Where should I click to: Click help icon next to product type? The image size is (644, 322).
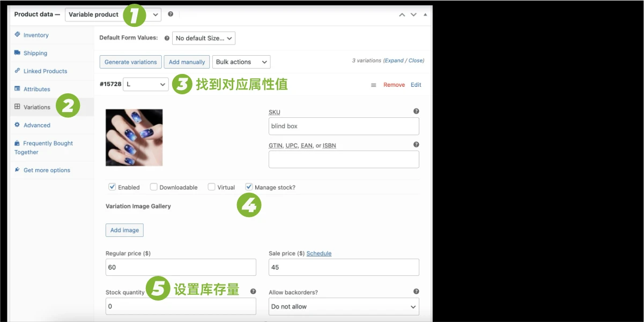click(x=171, y=14)
